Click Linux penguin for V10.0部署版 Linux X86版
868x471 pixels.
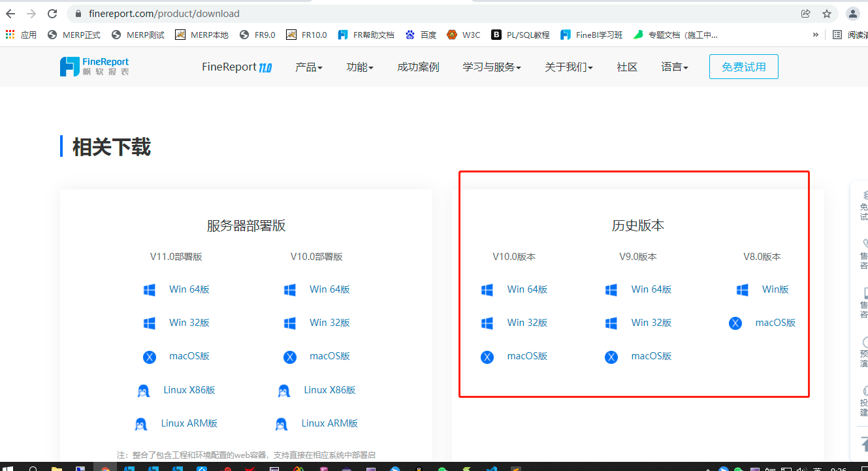284,391
